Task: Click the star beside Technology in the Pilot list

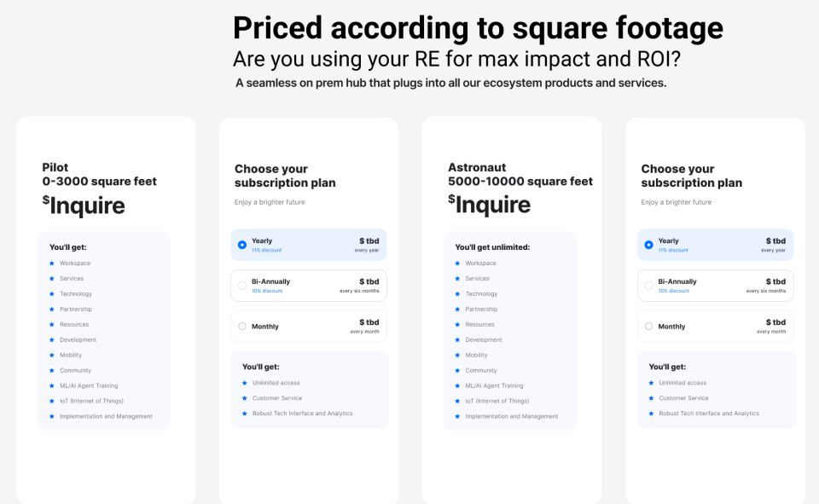Action: click(x=51, y=294)
